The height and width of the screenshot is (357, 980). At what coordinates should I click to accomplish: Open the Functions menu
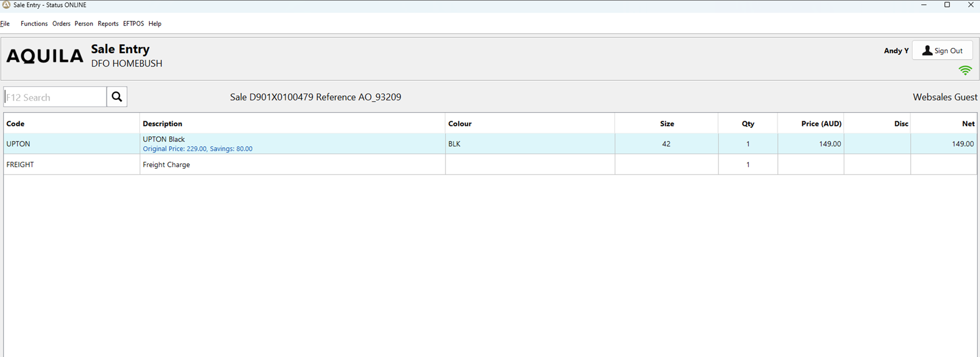point(34,24)
